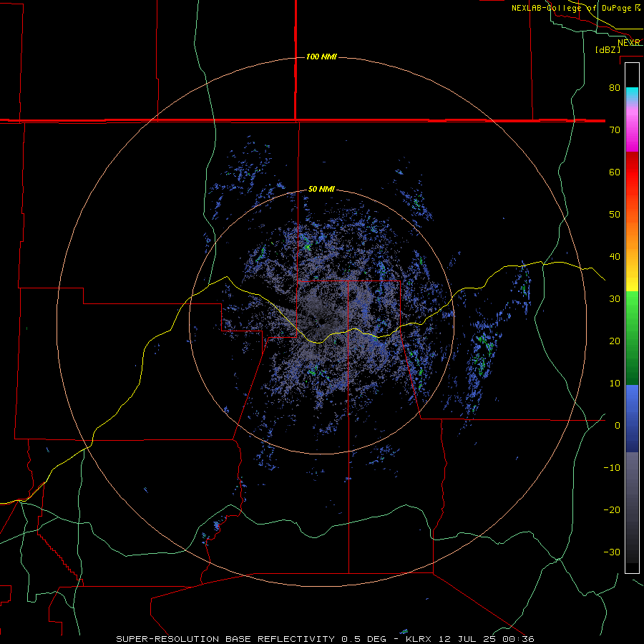644x644 pixels.
Task: Click the 60 value on dBZ scale
Action: [x=615, y=172]
